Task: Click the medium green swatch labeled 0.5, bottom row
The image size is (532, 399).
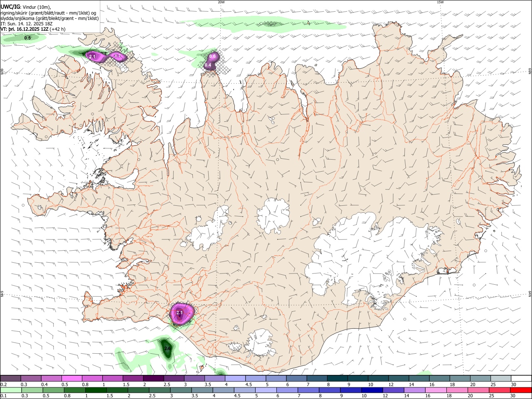Action: [x=53, y=390]
